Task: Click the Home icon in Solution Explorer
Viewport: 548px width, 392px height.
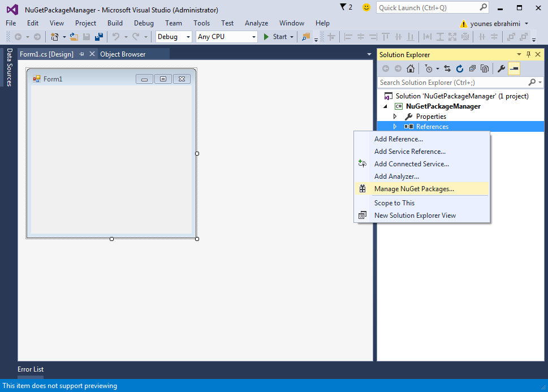Action: coord(411,69)
